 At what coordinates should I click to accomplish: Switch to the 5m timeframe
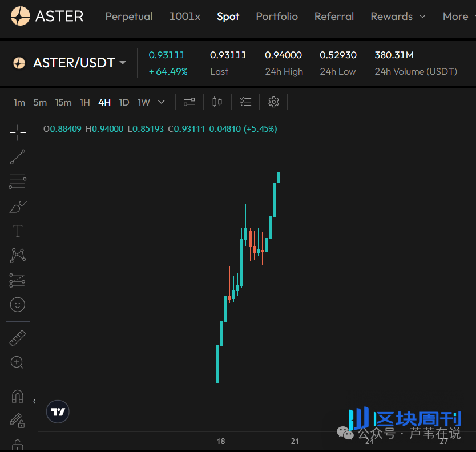pos(40,102)
